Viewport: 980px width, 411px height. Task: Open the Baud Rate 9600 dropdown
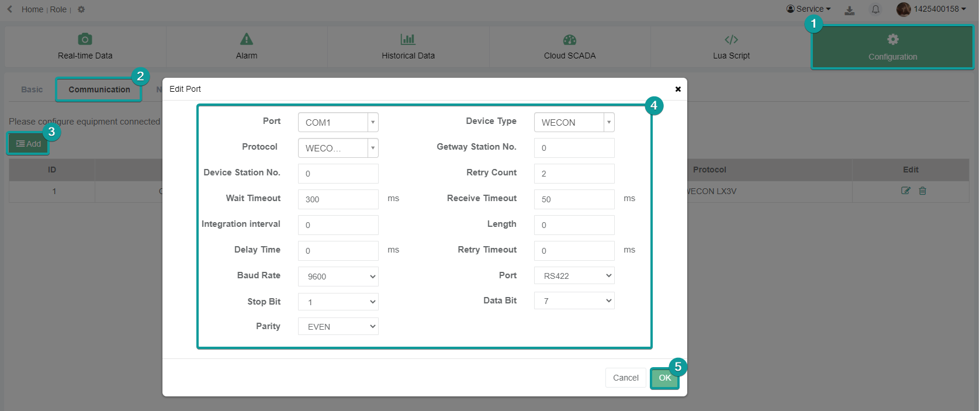pyautogui.click(x=338, y=277)
